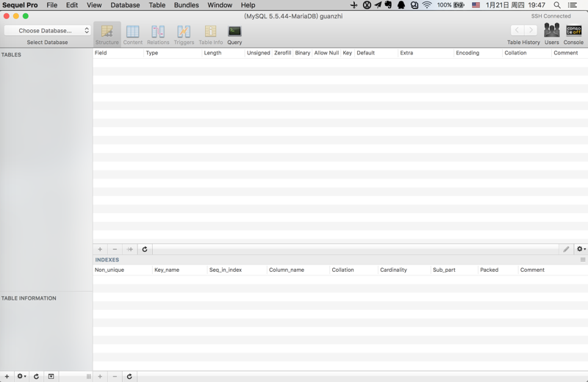Open the Sequel Pro application menu
Image resolution: width=588 pixels, height=382 pixels.
click(21, 5)
